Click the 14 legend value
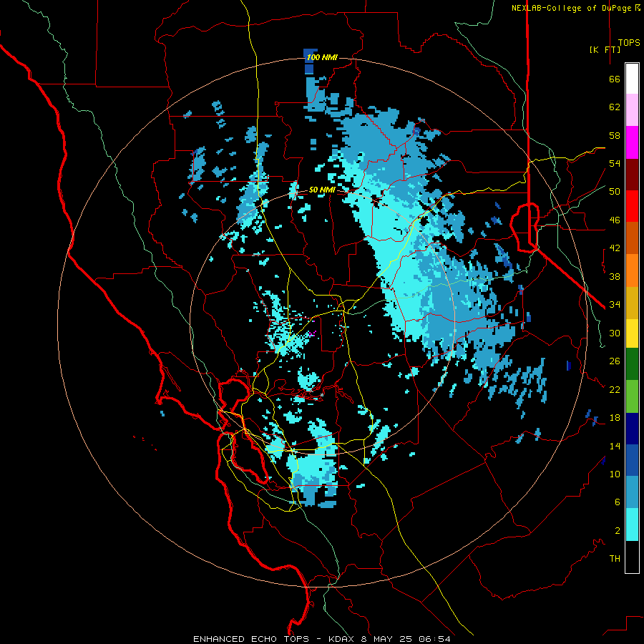Screen dimensions: 644x644 [615, 446]
